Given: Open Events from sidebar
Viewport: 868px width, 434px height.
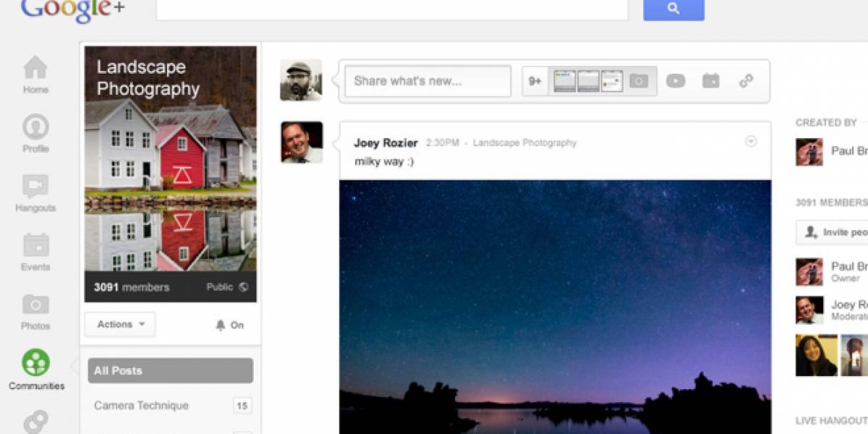Looking at the screenshot, I should point(35,253).
